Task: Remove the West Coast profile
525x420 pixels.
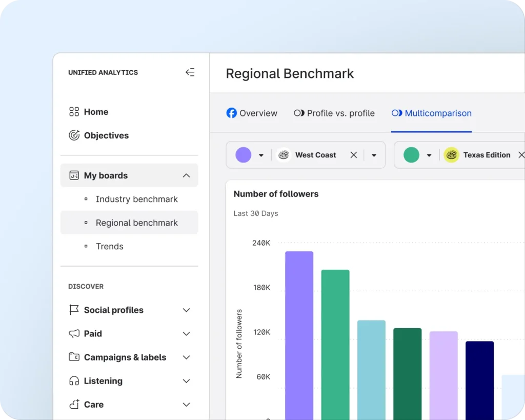Action: click(x=353, y=155)
